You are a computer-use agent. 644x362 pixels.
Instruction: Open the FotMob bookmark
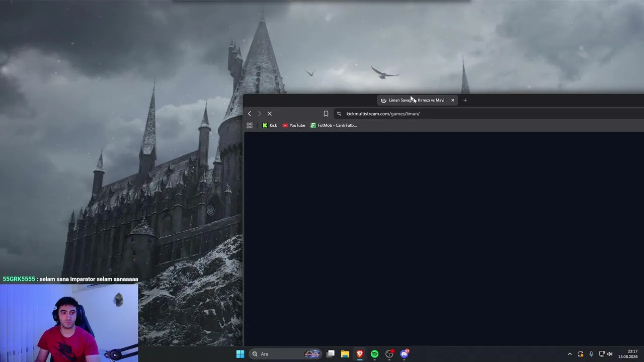pos(334,125)
